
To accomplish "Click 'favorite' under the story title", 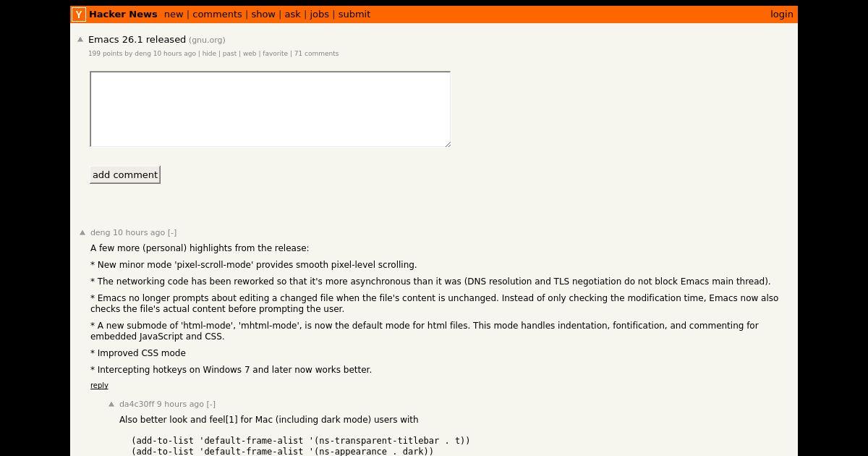I will [275, 54].
